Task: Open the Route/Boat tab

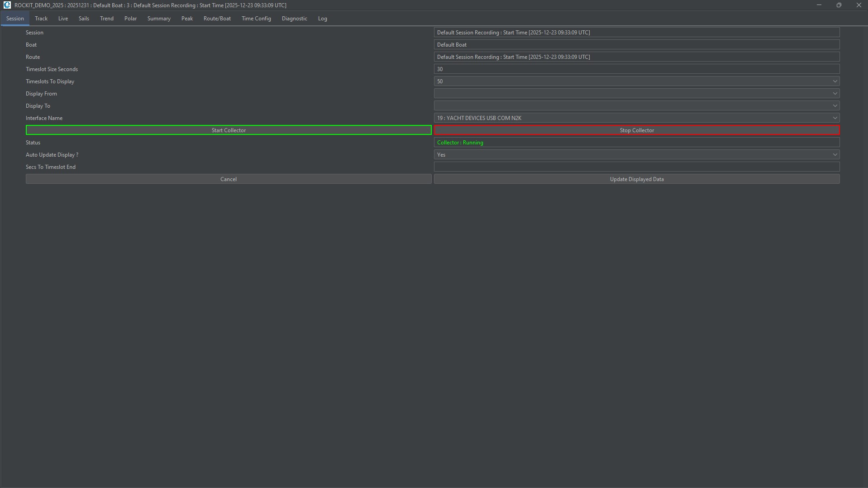Action: pyautogui.click(x=217, y=19)
